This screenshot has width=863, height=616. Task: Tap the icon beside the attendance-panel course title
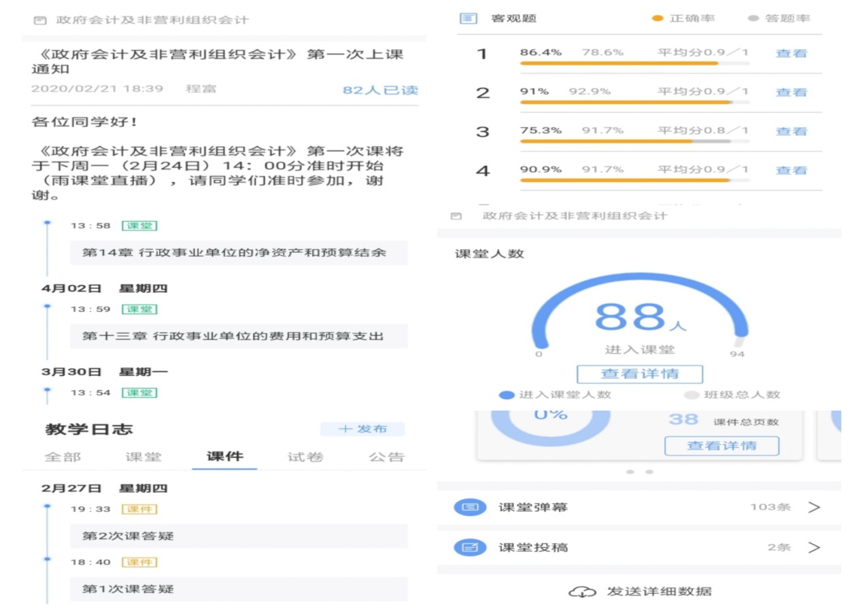point(456,216)
